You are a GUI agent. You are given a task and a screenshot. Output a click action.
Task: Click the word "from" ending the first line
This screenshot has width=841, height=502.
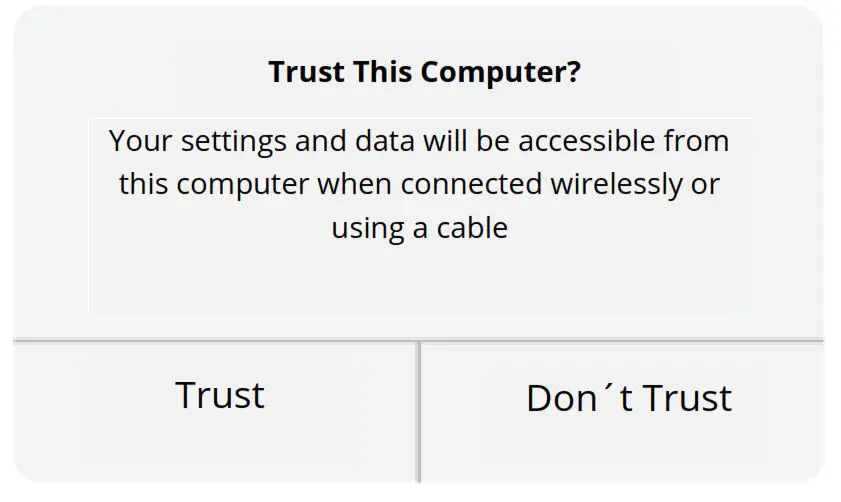[x=696, y=141]
